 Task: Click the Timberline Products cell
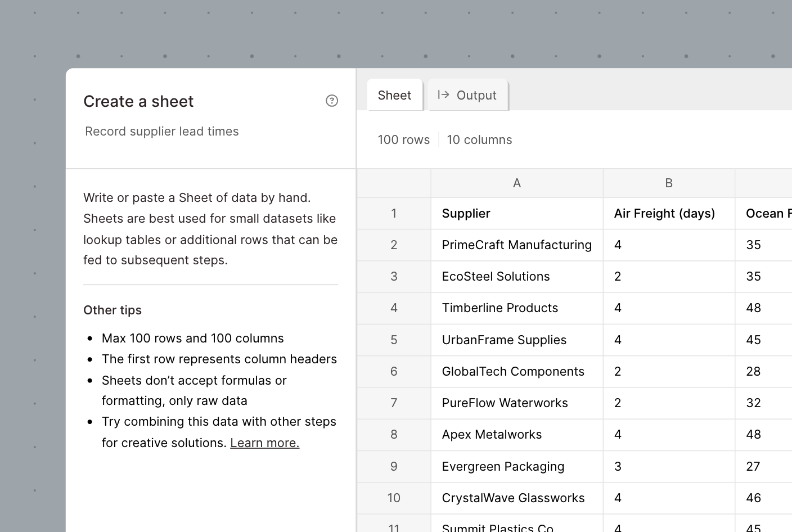tap(516, 308)
